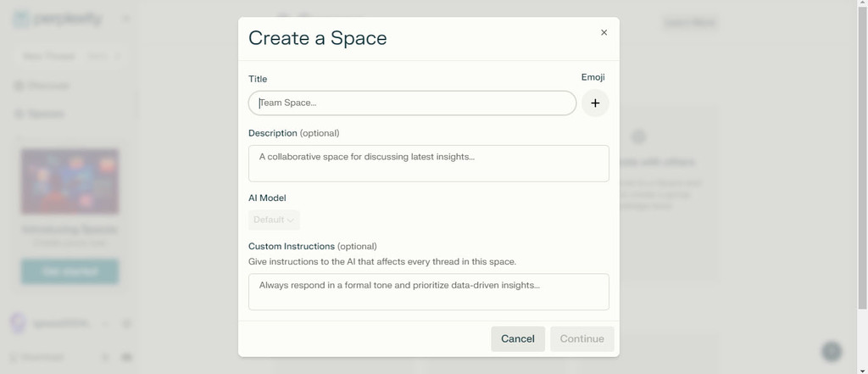
Task: Click the "Emoji" label
Action: pos(593,77)
